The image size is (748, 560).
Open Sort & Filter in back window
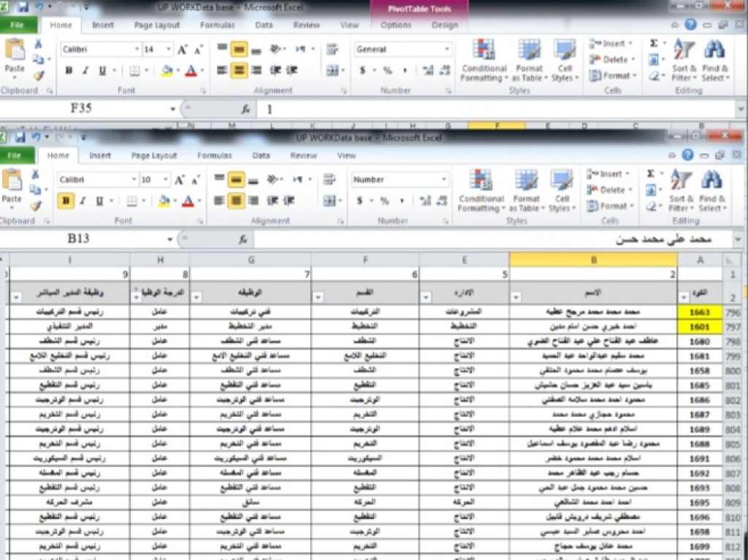(x=684, y=60)
